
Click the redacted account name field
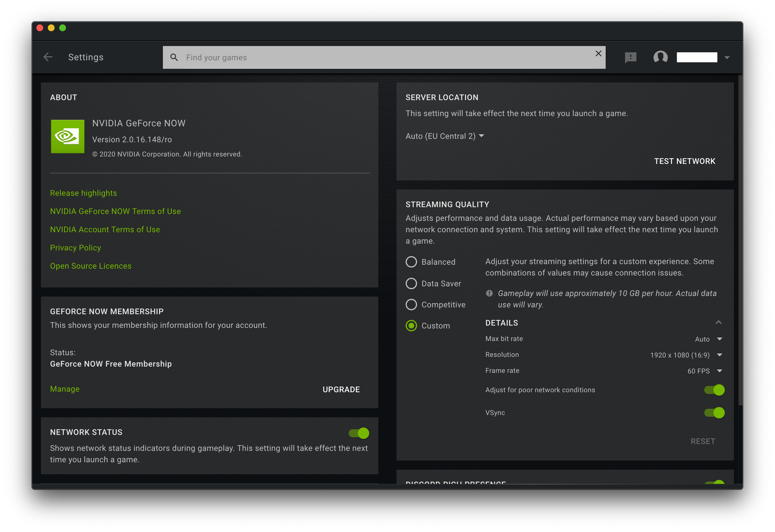click(x=697, y=57)
